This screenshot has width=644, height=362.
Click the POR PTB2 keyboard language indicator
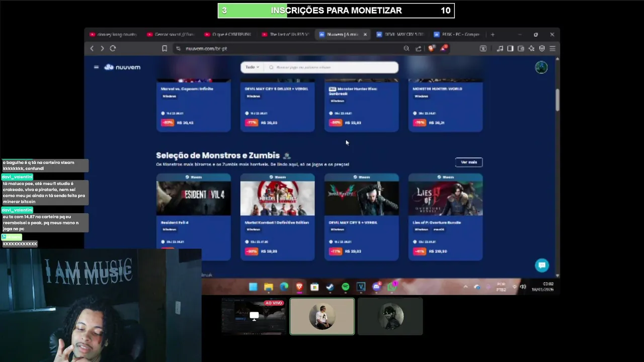pos(501,287)
